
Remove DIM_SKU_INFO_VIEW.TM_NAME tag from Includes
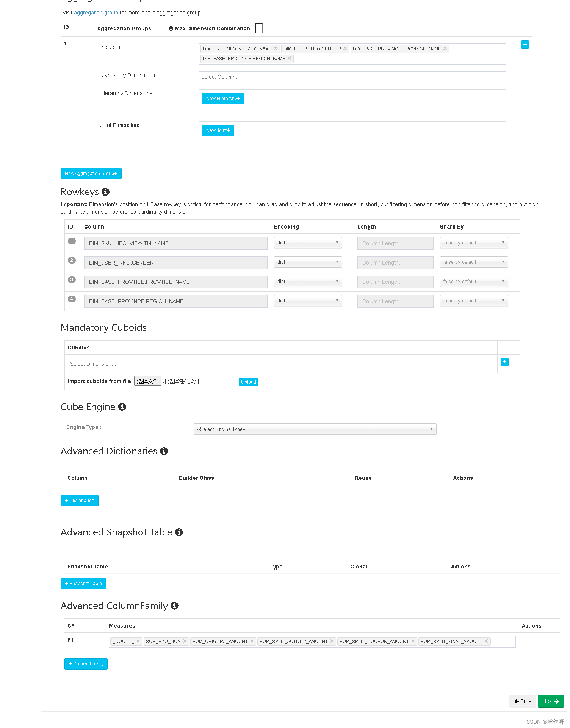tap(276, 49)
